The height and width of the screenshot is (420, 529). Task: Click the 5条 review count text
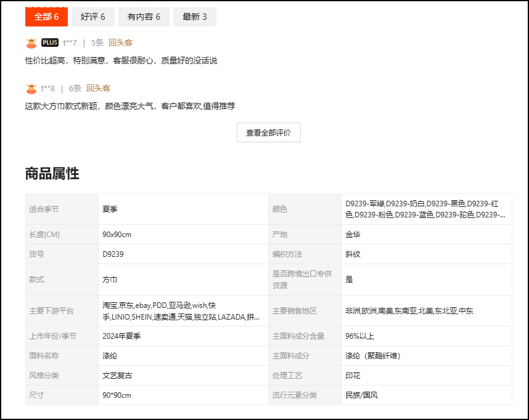(x=97, y=43)
